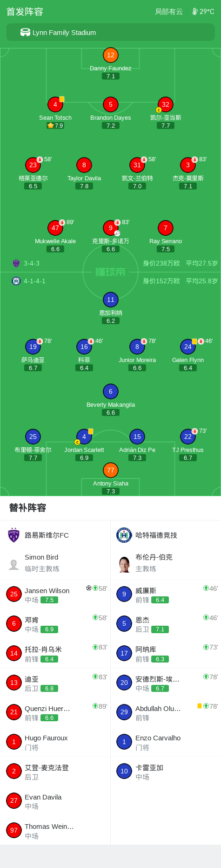Open Antony Siaha number 77 goalkeeper badge
Image resolution: width=221 pixels, height=868 pixels.
(x=111, y=470)
